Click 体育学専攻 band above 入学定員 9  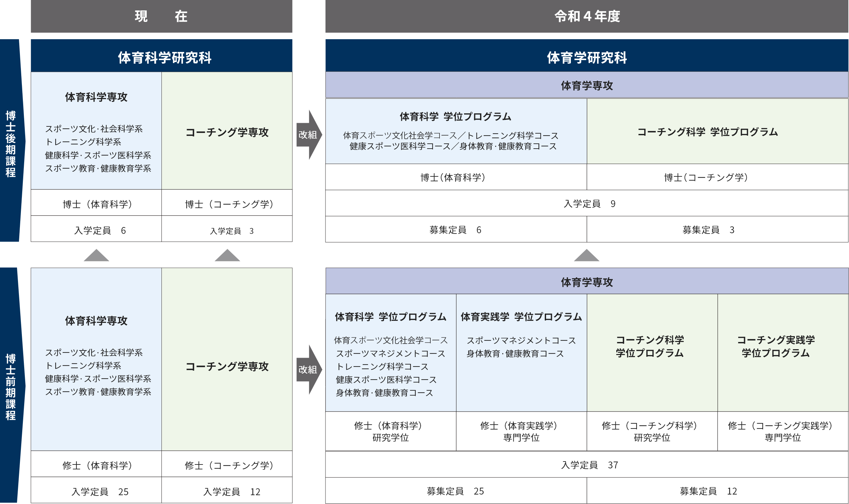(x=587, y=85)
